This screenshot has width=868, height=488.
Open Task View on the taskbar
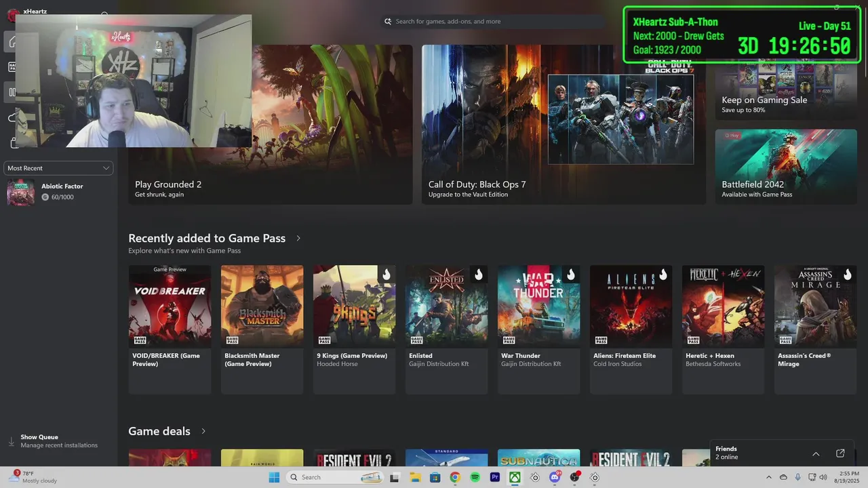394,477
